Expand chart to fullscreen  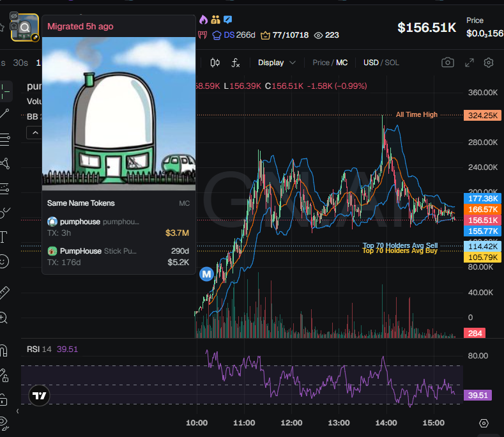(470, 63)
